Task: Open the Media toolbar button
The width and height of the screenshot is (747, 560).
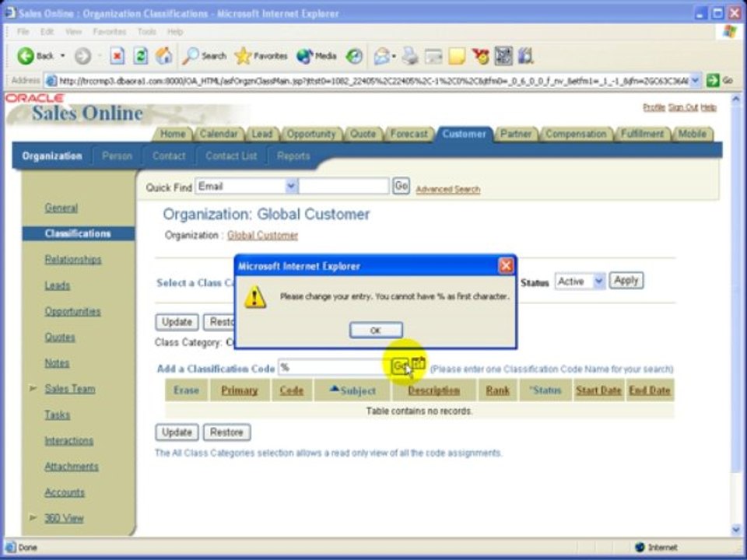Action: pos(317,56)
